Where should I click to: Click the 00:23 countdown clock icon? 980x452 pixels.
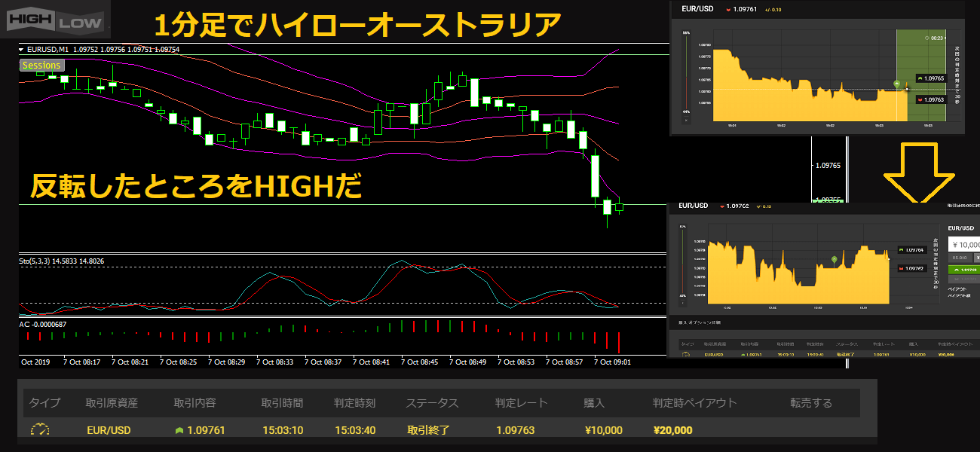tap(926, 37)
